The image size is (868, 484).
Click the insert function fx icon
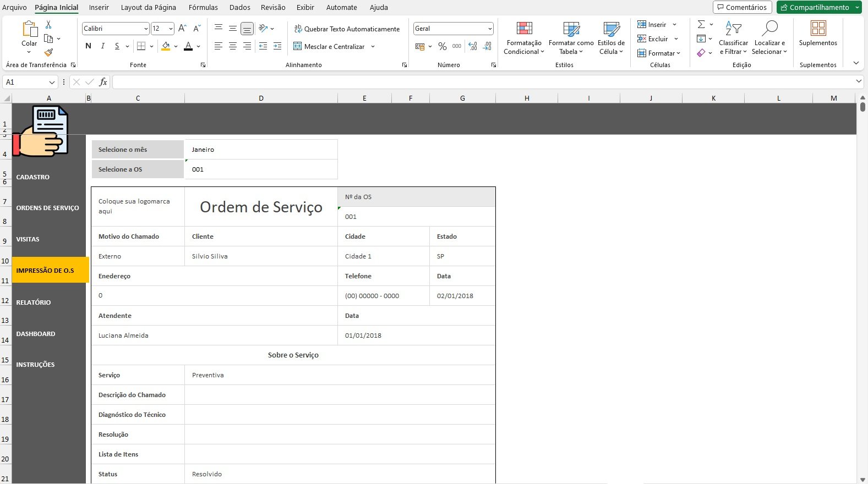pos(103,82)
